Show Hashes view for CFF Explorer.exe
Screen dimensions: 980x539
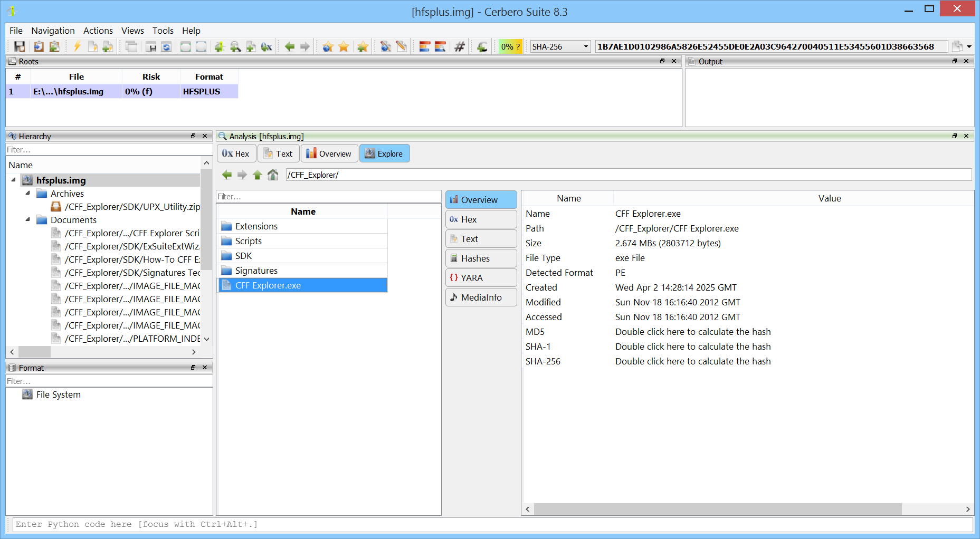point(481,258)
